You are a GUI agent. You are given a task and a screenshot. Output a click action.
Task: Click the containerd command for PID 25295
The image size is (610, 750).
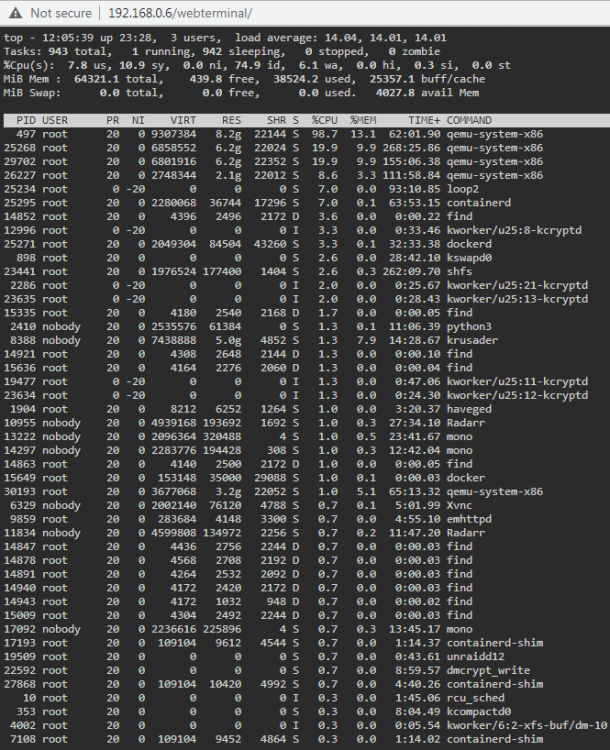478,203
